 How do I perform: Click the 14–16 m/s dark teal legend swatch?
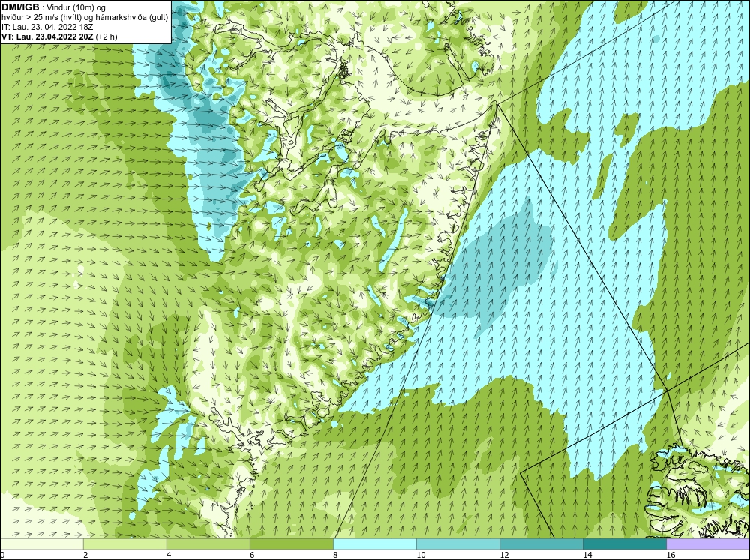point(625,544)
